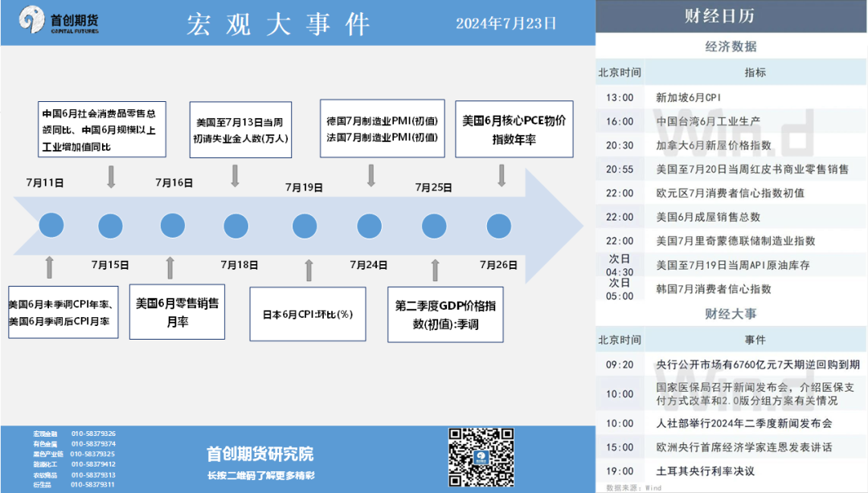The height and width of the screenshot is (493, 868).
Task: Click the 7月11日 date label
Action: (45, 182)
